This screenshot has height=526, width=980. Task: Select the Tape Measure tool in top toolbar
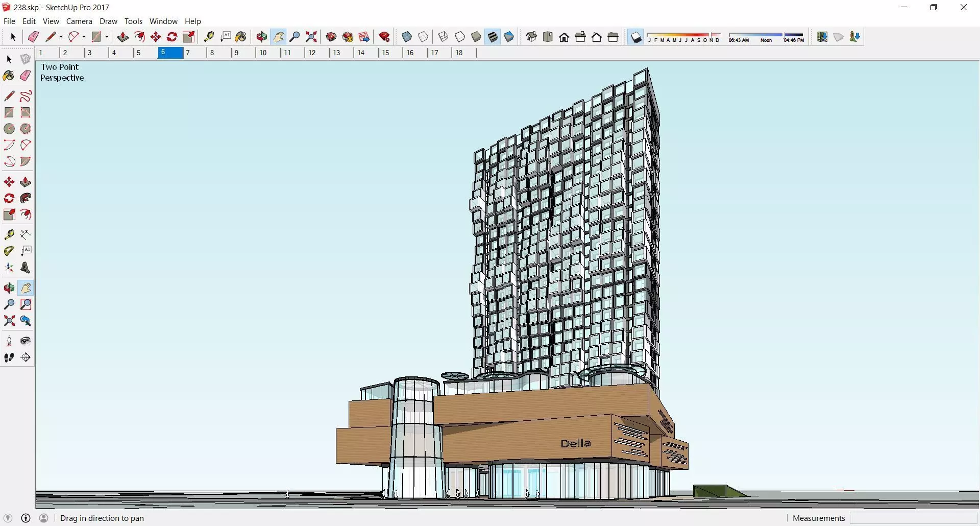[x=209, y=37]
